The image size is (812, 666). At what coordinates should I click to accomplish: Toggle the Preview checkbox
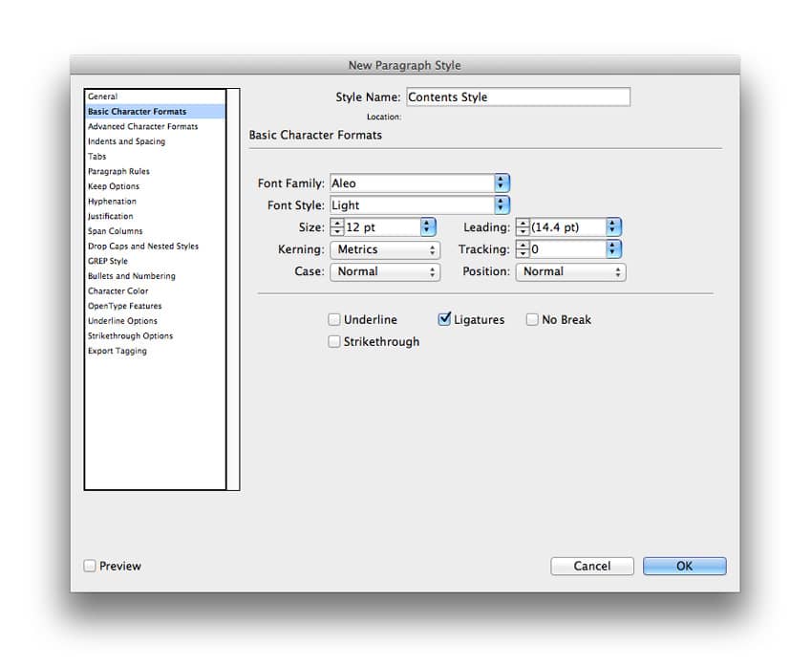[90, 566]
